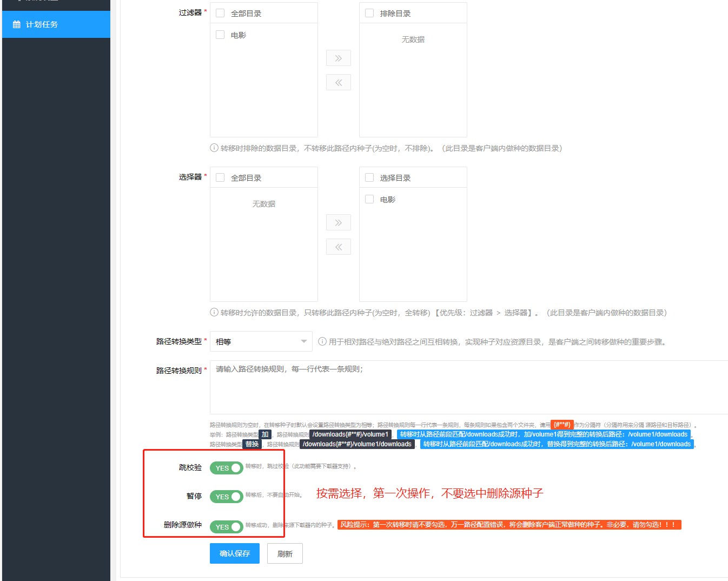Focus the 路径转换规则 text area

pyautogui.click(x=465, y=387)
